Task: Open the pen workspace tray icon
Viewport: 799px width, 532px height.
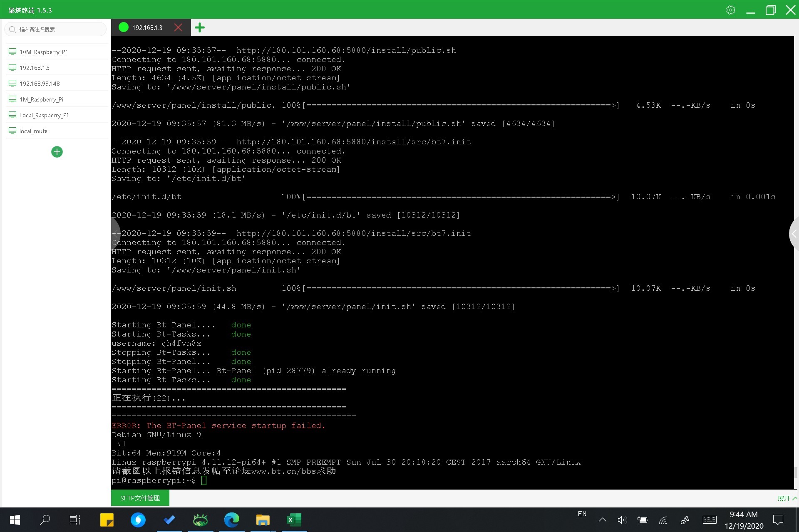Action: click(685, 520)
